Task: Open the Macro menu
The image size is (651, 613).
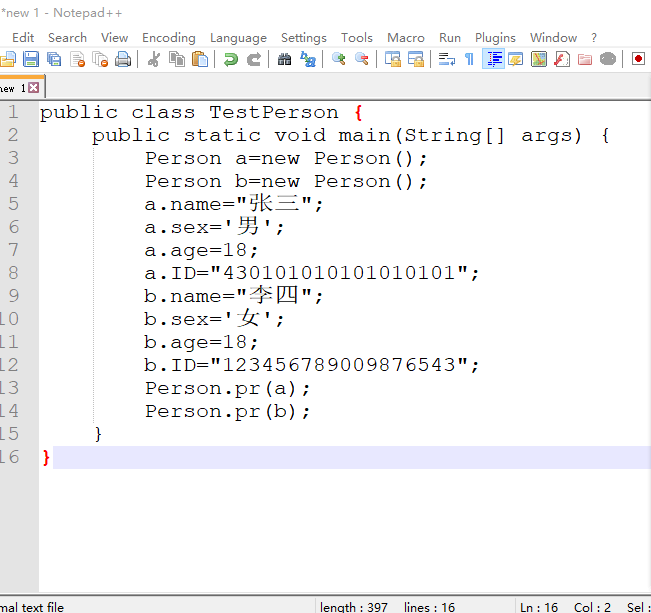Action: (x=406, y=38)
